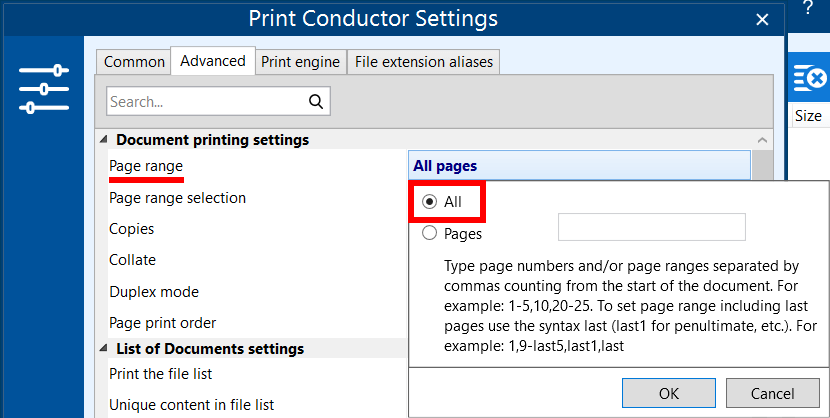
Task: Switch to the Common tab
Action: [x=134, y=62]
